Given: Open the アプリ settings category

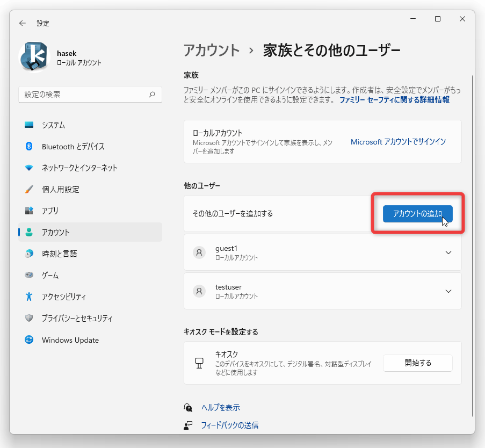Looking at the screenshot, I should coord(90,211).
